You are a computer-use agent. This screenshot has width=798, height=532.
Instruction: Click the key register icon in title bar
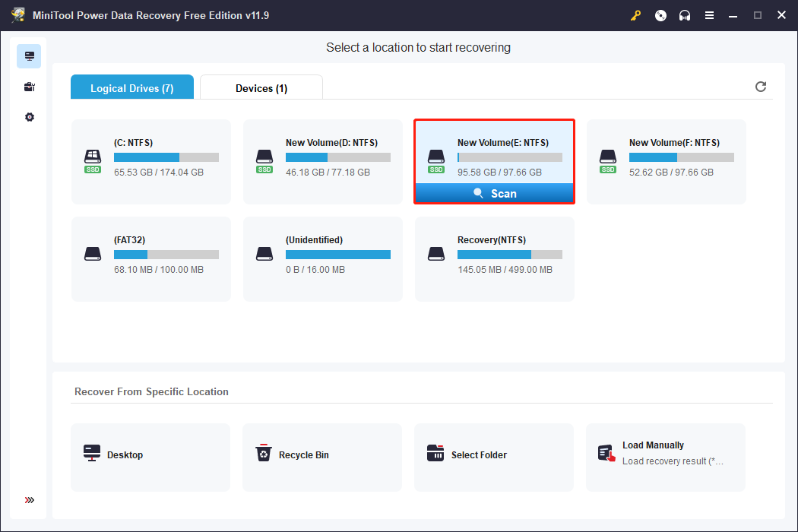tap(635, 15)
